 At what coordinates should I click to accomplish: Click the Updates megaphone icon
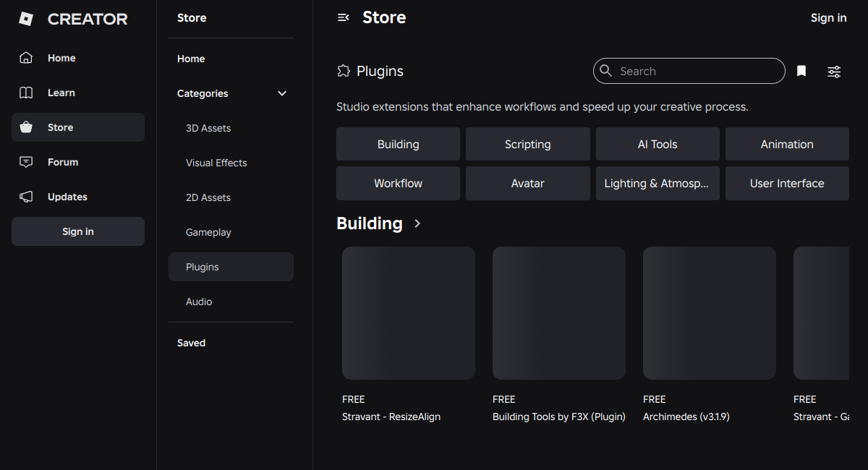tap(26, 197)
